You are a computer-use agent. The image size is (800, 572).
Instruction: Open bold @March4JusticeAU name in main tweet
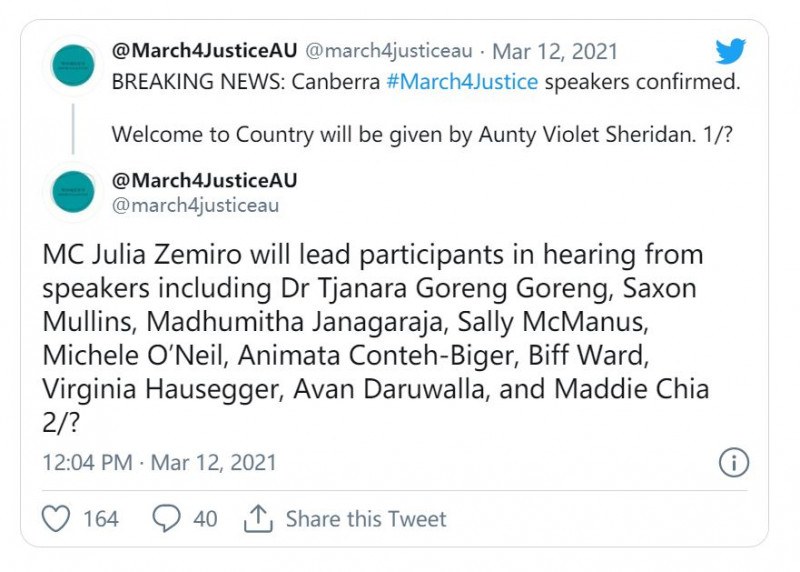204,180
